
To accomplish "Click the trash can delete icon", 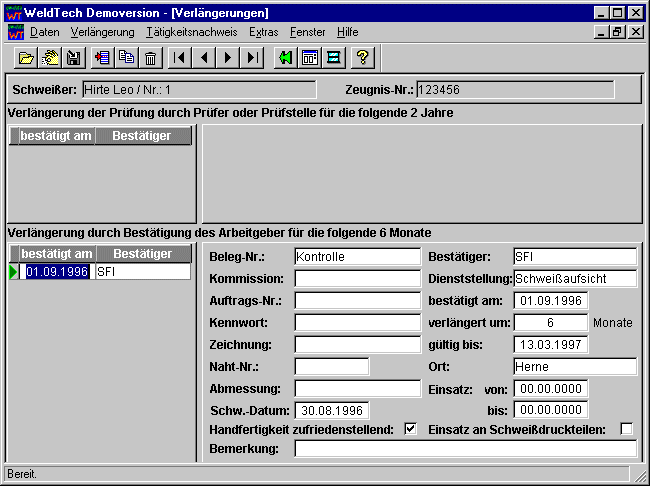I will click(150, 58).
